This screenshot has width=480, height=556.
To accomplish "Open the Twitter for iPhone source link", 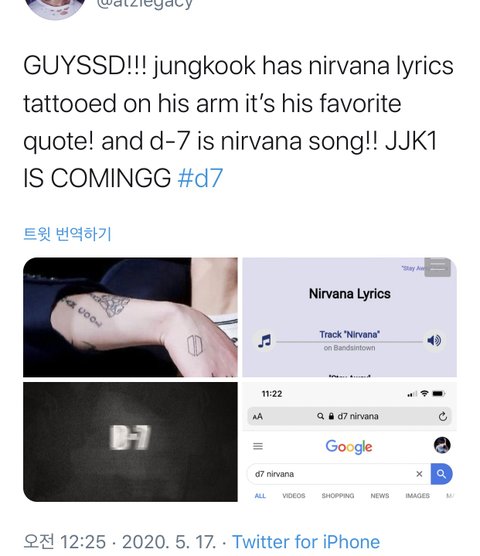I will point(306,542).
